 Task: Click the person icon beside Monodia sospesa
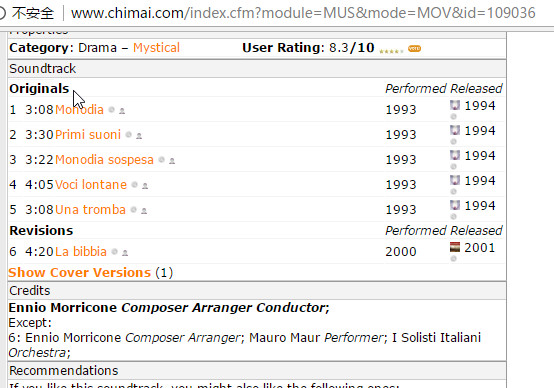[x=172, y=161]
